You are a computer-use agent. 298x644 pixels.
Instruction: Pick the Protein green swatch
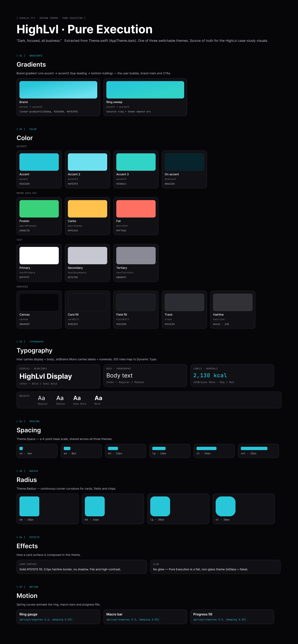tap(39, 209)
